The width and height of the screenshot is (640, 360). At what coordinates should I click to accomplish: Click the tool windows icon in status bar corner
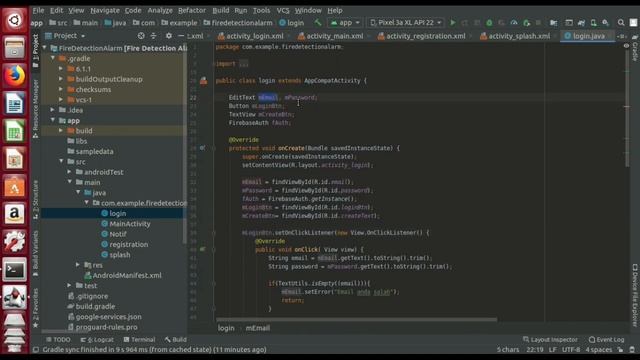click(x=36, y=350)
